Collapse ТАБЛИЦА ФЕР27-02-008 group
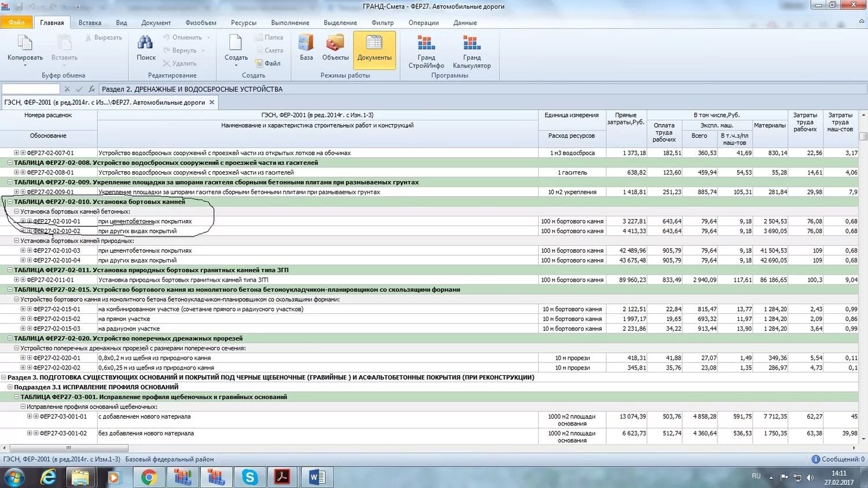This screenshot has width=868, height=488. 10,162
